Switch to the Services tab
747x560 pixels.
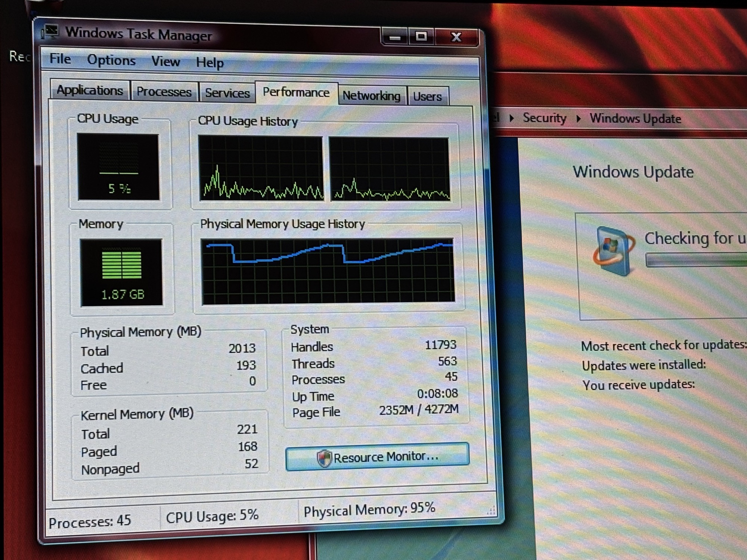227,93
